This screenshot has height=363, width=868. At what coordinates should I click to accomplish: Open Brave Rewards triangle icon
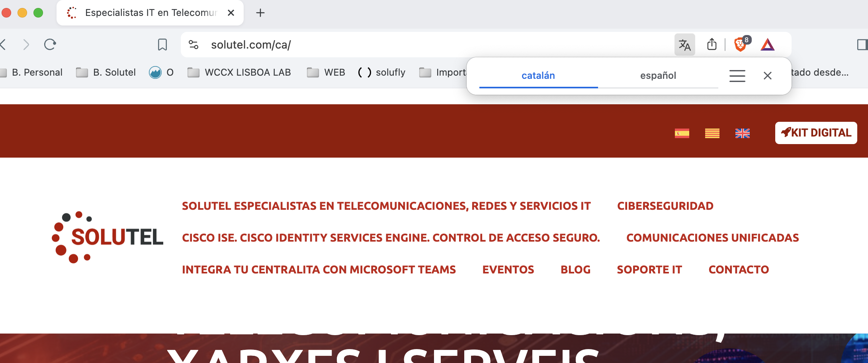(767, 45)
